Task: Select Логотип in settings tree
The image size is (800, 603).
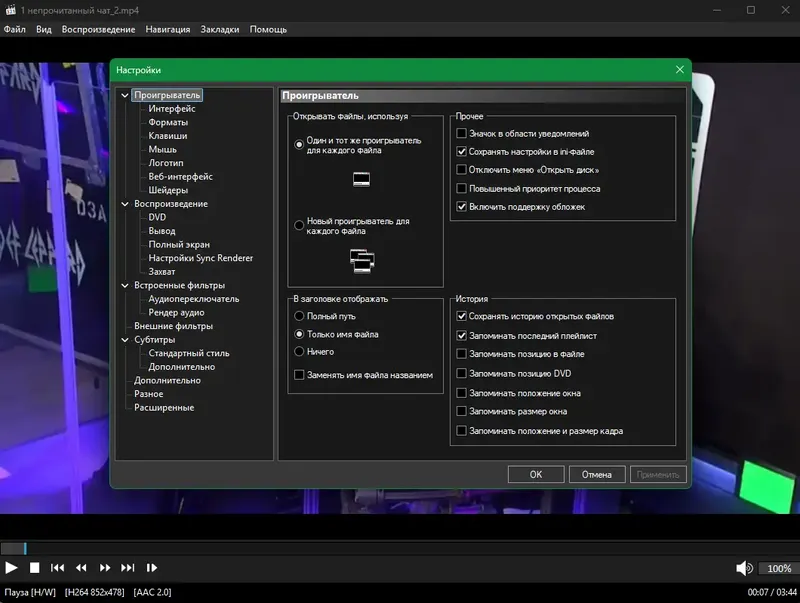Action: (x=166, y=163)
